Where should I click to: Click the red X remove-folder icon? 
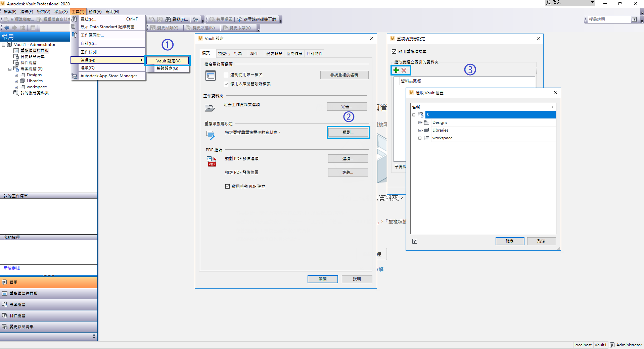pos(404,70)
